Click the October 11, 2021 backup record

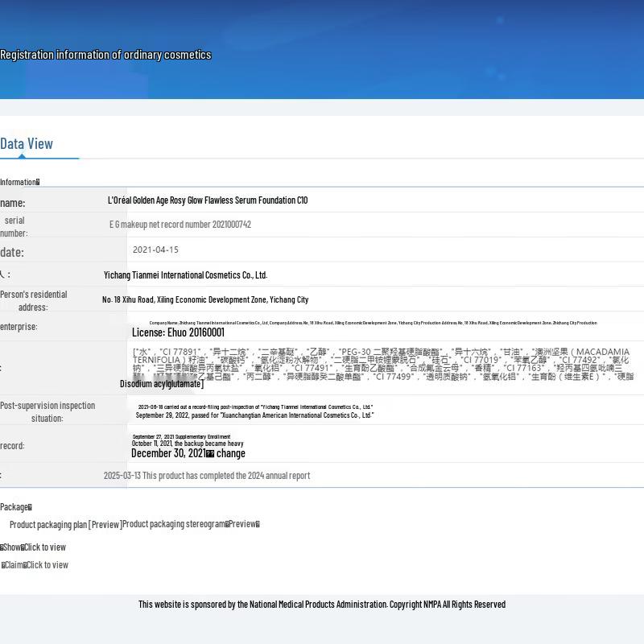(x=188, y=444)
